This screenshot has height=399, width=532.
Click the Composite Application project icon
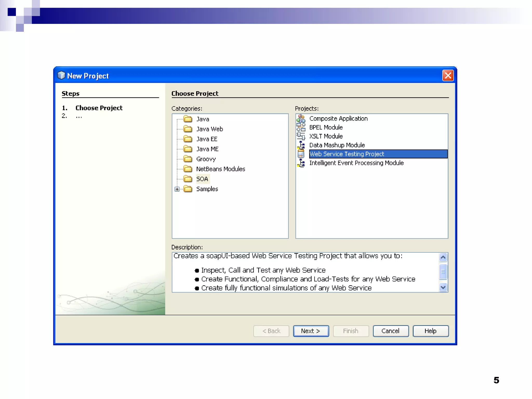pos(301,119)
